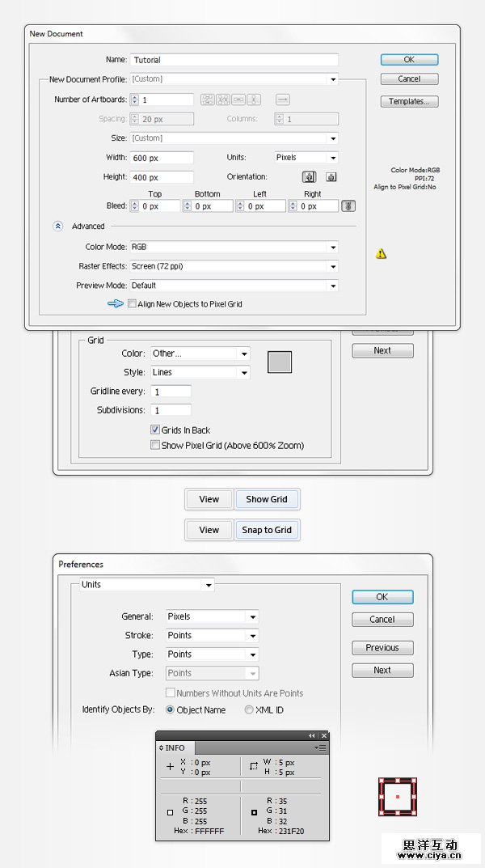This screenshot has height=868, width=485.
Task: Click the yellow warning triangle icon
Action: tap(381, 253)
